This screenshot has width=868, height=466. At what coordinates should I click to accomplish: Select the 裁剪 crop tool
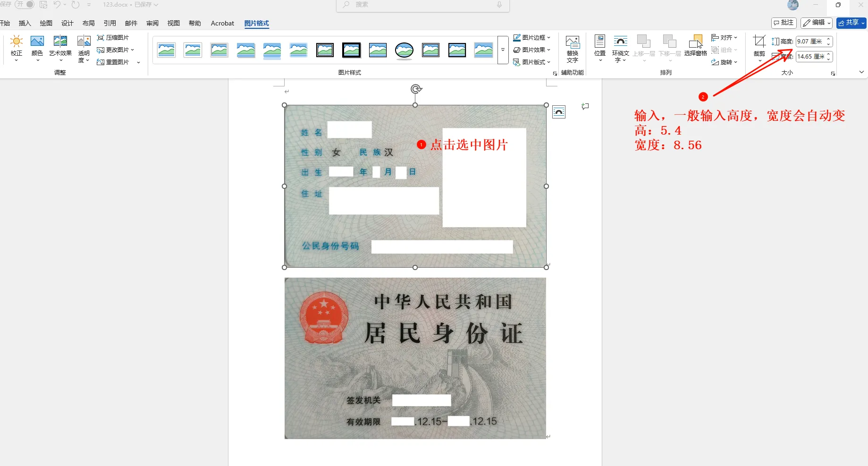(x=759, y=47)
